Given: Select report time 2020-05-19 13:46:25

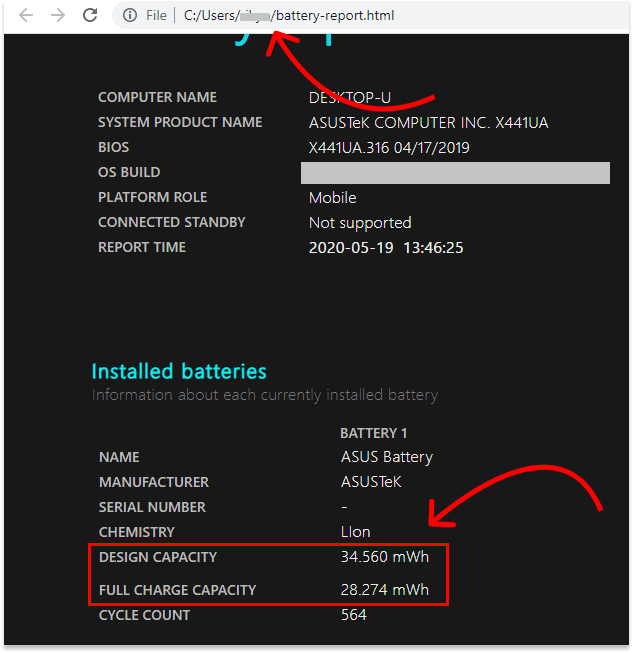Looking at the screenshot, I should [386, 248].
